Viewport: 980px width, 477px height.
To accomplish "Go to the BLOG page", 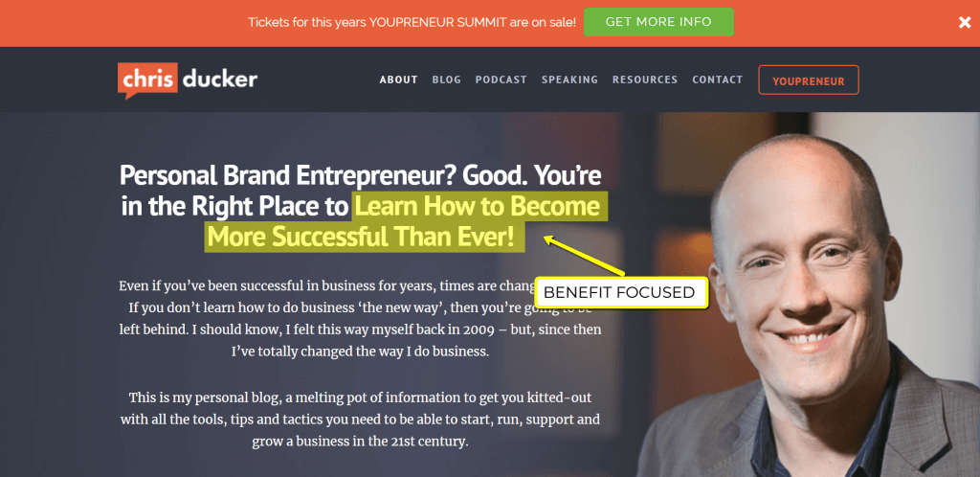I will click(446, 79).
